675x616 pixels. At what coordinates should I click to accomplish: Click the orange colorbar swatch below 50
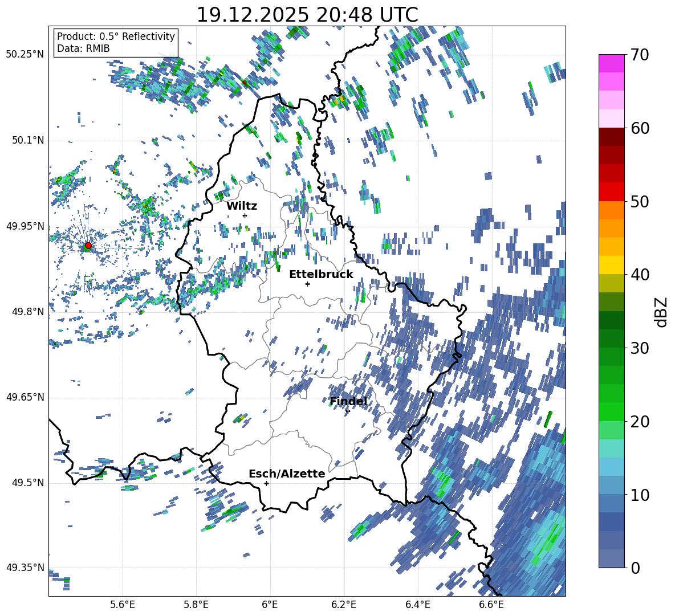[x=611, y=210]
